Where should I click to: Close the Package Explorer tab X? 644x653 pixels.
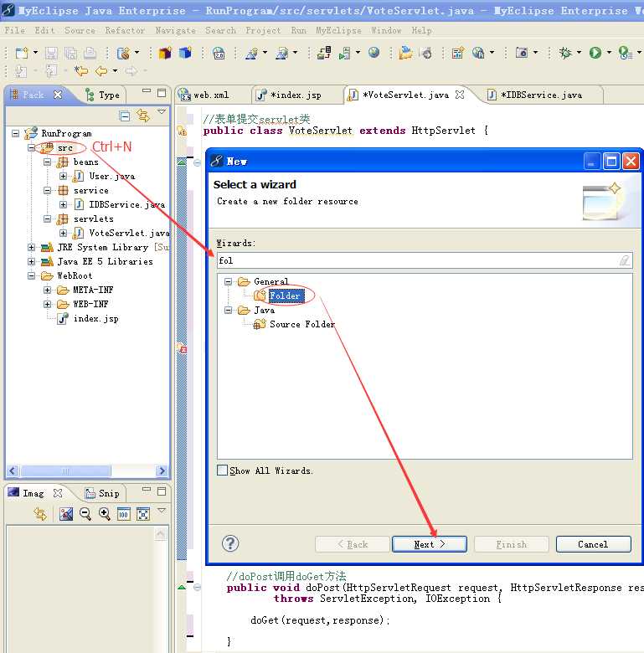(x=58, y=95)
